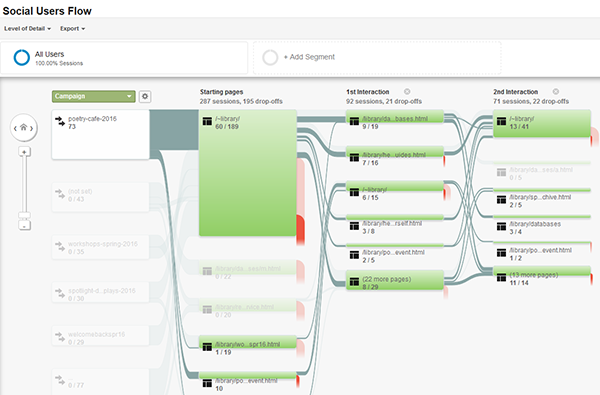The image size is (600, 395).
Task: Click + Add Segment
Action: [309, 57]
